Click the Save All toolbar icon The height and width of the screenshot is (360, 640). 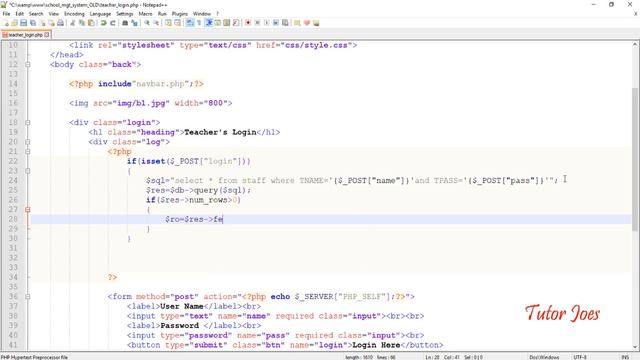point(32,23)
